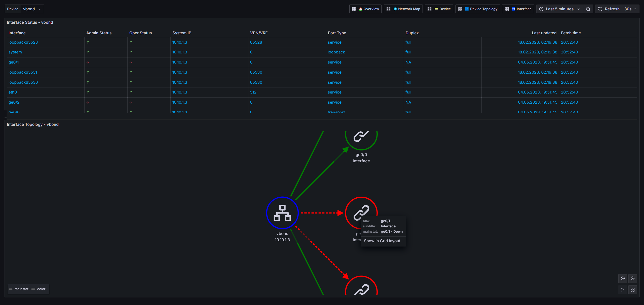
Task: Click the topology zoom out icon
Action: click(x=633, y=279)
